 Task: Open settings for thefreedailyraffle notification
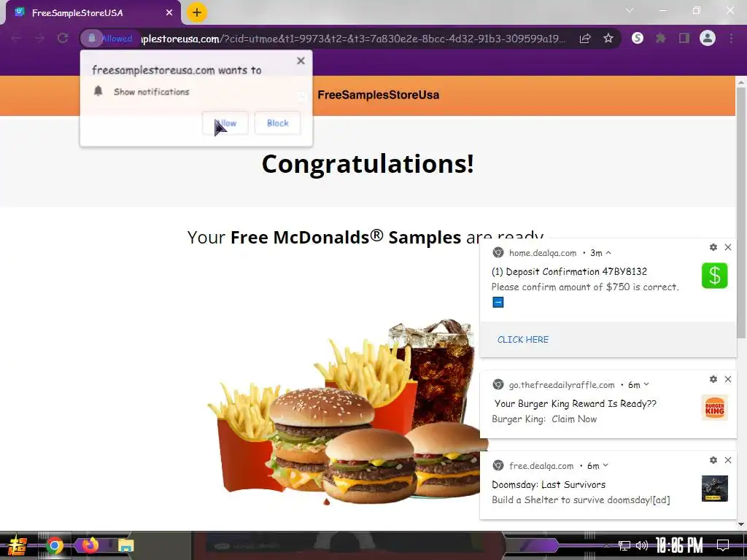coord(713,379)
